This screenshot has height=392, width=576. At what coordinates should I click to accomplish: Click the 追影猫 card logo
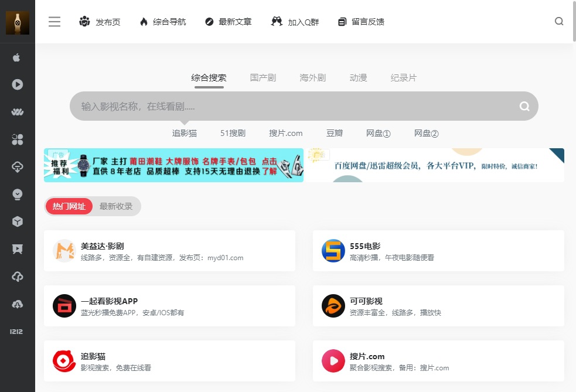(x=64, y=361)
